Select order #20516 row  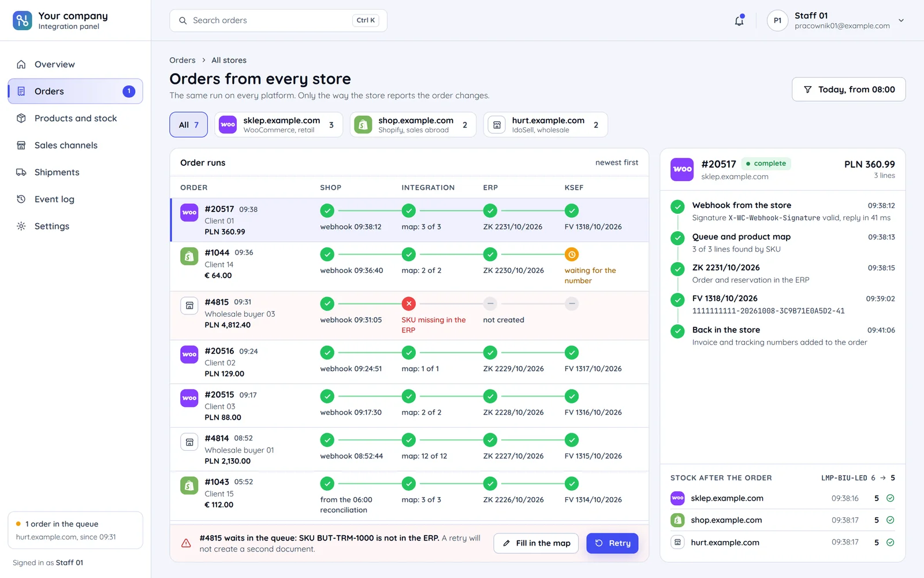(409, 362)
